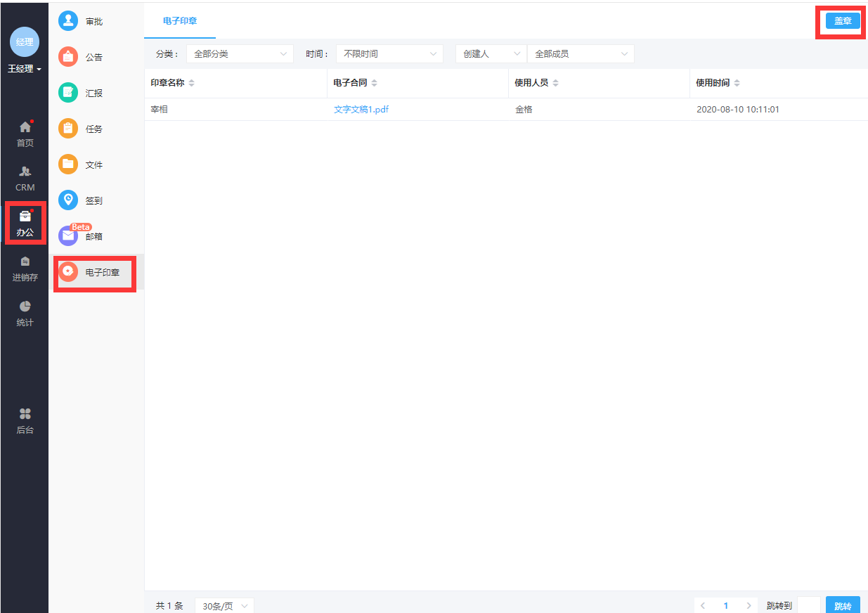868x613 pixels.
Task: Open the 不限时间 time dropdown
Action: pos(389,53)
